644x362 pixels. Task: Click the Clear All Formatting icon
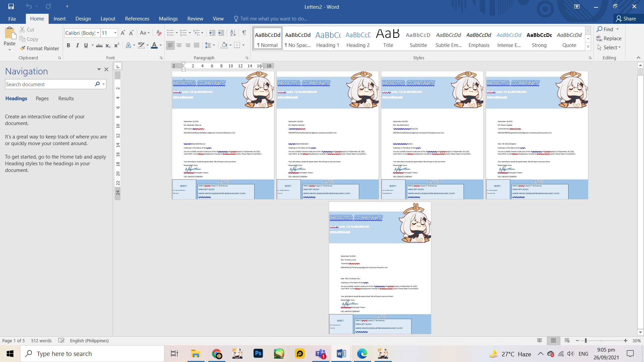[159, 33]
